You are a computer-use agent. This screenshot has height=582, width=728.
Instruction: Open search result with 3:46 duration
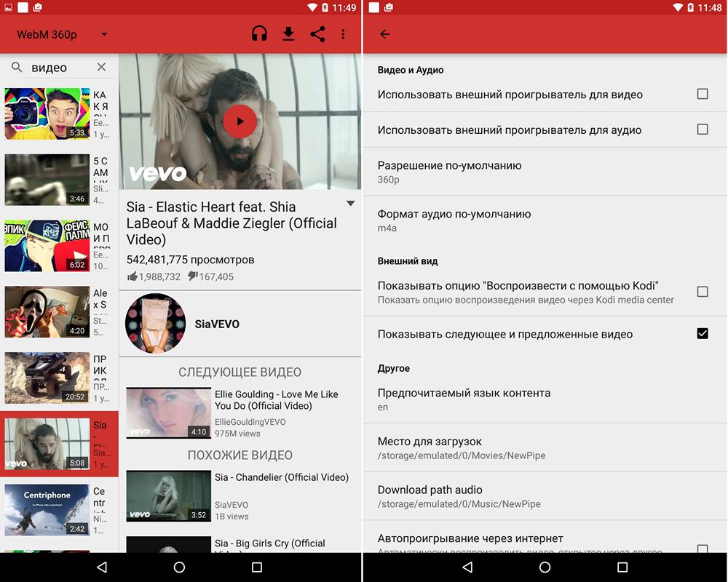(x=59, y=180)
